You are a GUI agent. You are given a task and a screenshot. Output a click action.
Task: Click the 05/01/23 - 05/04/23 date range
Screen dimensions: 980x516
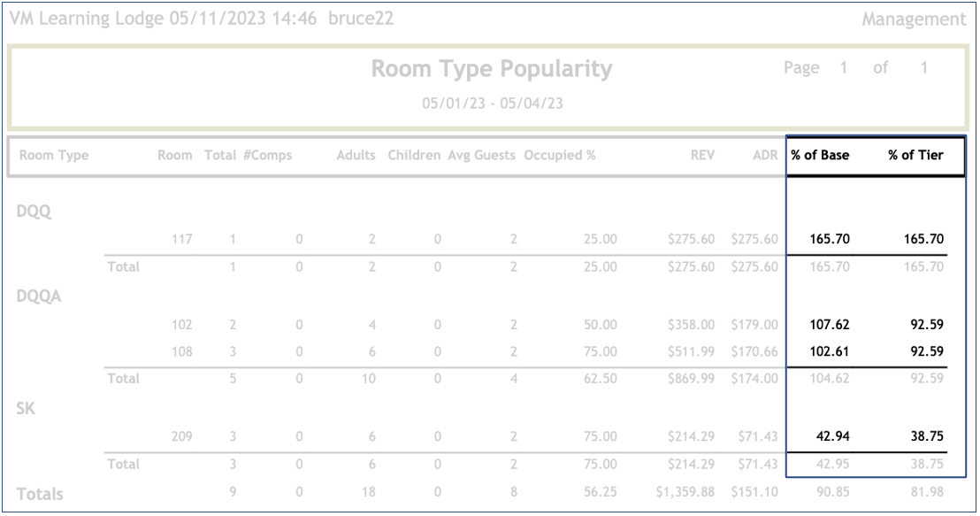492,104
